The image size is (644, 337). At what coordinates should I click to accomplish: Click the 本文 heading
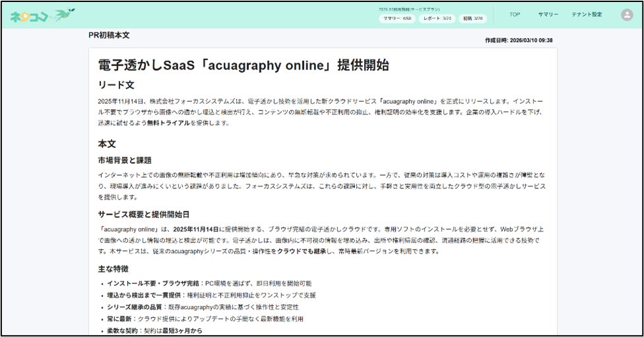(x=107, y=144)
